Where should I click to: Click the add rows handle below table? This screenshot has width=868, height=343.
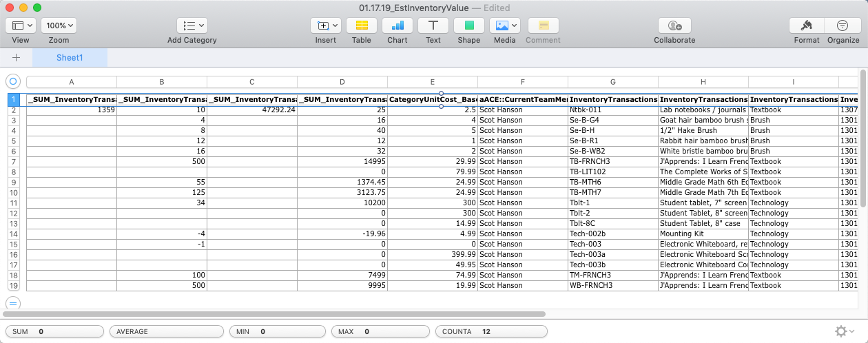(12, 302)
